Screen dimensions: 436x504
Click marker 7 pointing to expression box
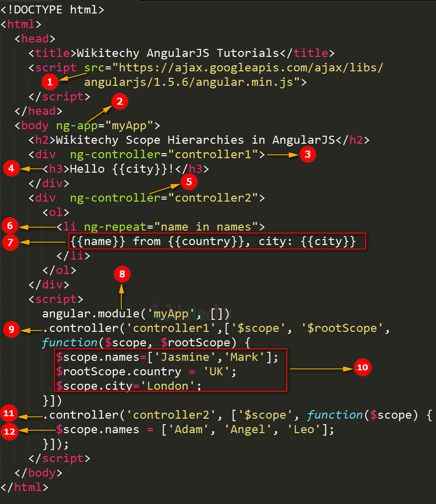coord(10,242)
